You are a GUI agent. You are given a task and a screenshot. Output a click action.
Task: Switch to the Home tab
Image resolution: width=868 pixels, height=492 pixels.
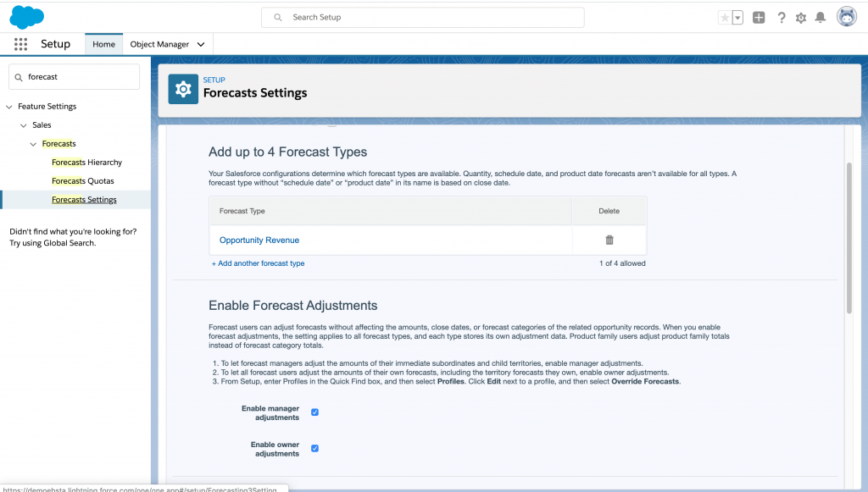[x=103, y=44]
